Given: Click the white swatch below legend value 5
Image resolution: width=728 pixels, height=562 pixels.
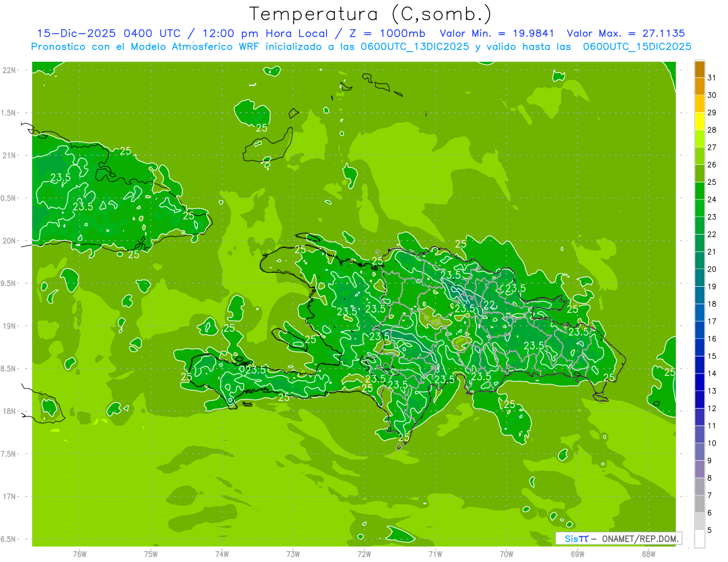Looking at the screenshot, I should 699,539.
